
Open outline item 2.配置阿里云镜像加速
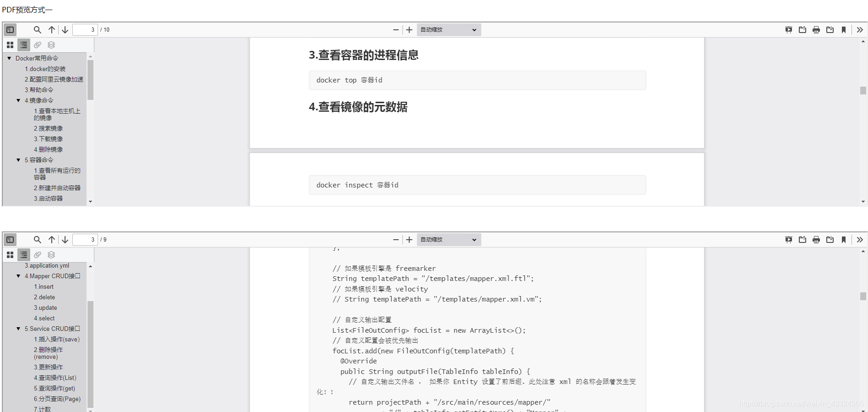(x=54, y=79)
